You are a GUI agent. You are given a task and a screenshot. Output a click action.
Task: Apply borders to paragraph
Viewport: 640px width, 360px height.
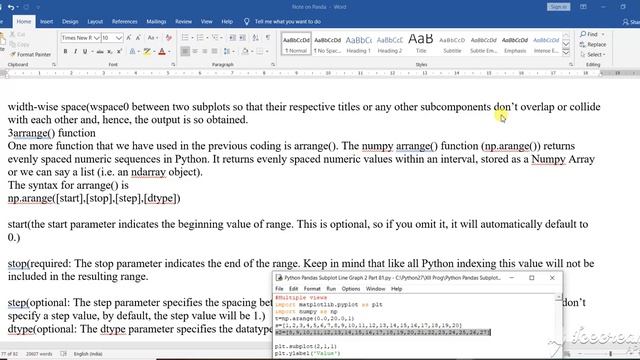260,51
